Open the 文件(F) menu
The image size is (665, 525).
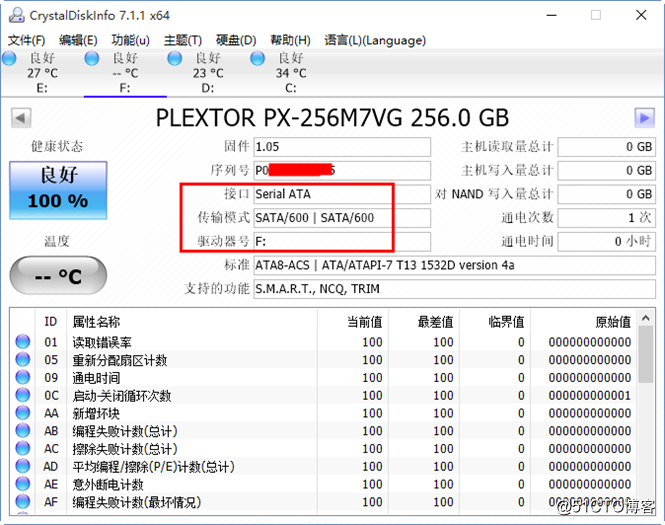pyautogui.click(x=26, y=40)
